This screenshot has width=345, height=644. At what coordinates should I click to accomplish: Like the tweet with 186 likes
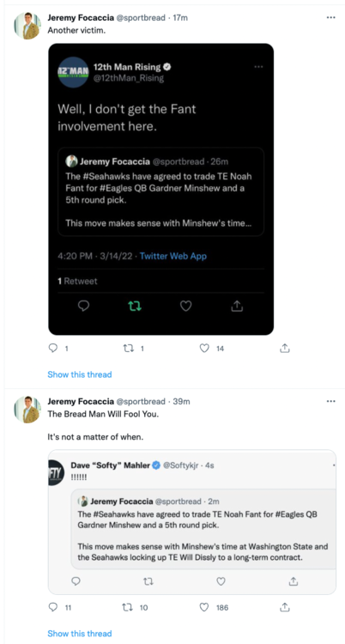click(x=204, y=607)
